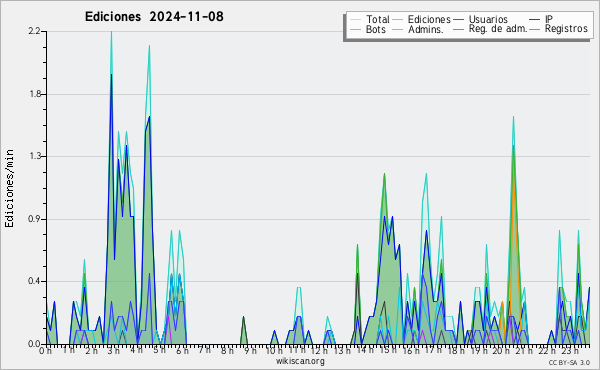Click the '21 h' x-axis label

coord(523,350)
